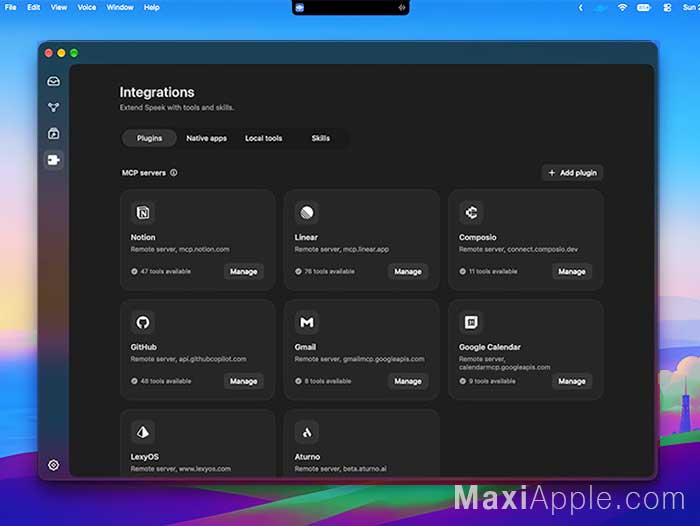Switch to the Local tools tab

(263, 138)
